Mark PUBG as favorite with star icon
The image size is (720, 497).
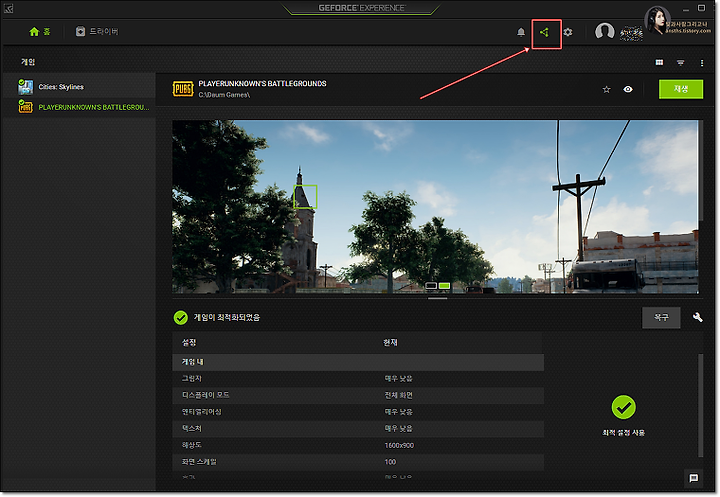pyautogui.click(x=607, y=90)
